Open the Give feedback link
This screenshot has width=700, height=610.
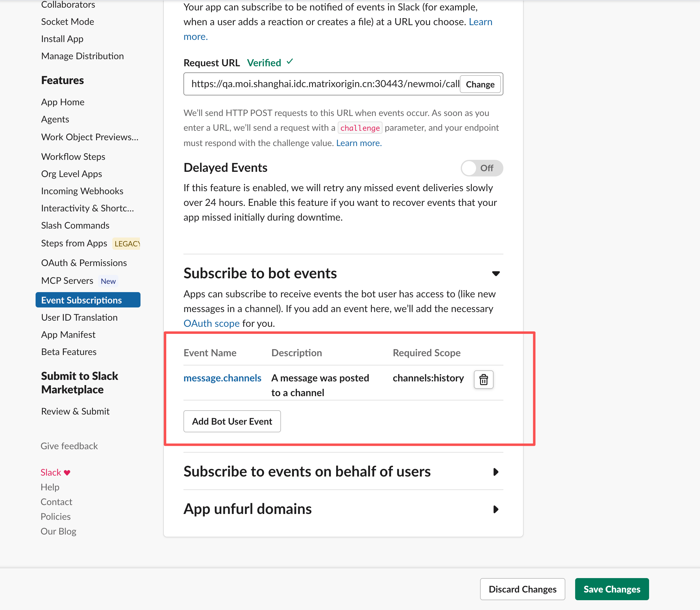click(x=69, y=446)
